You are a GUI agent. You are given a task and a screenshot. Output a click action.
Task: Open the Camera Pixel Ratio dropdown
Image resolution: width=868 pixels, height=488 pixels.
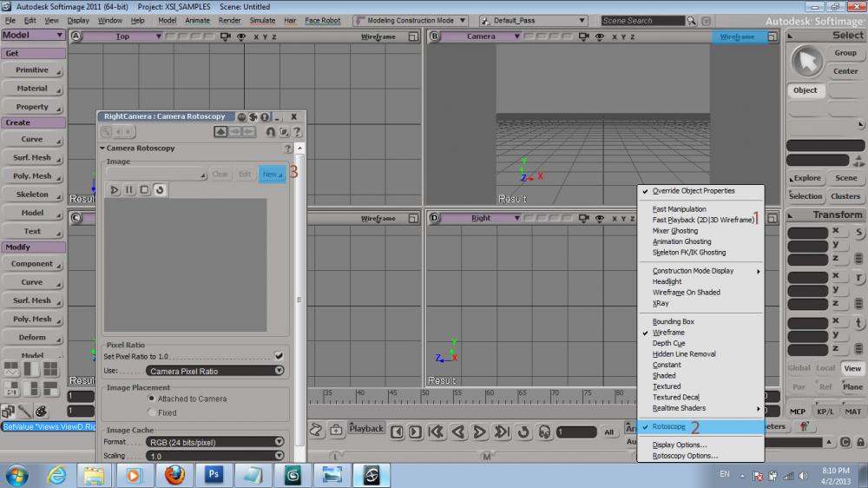pyautogui.click(x=215, y=371)
